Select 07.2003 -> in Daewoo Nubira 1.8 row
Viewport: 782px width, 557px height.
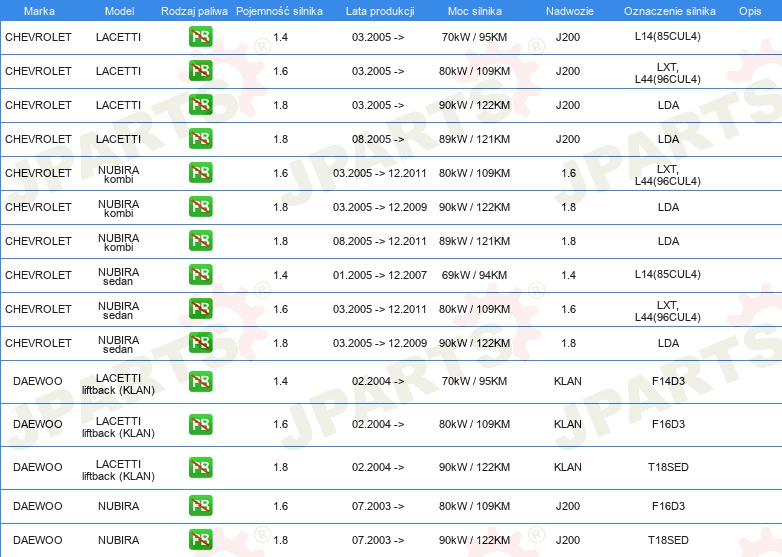(378, 540)
